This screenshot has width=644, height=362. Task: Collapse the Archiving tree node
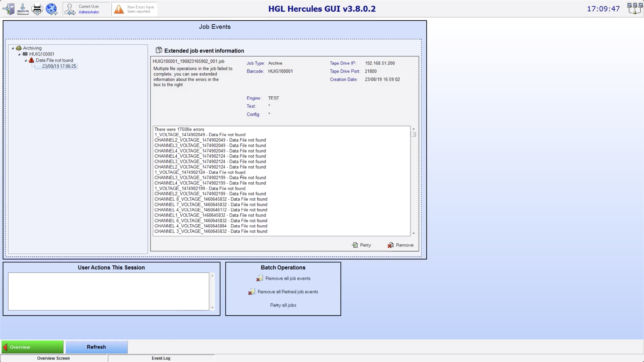pyautogui.click(x=13, y=48)
